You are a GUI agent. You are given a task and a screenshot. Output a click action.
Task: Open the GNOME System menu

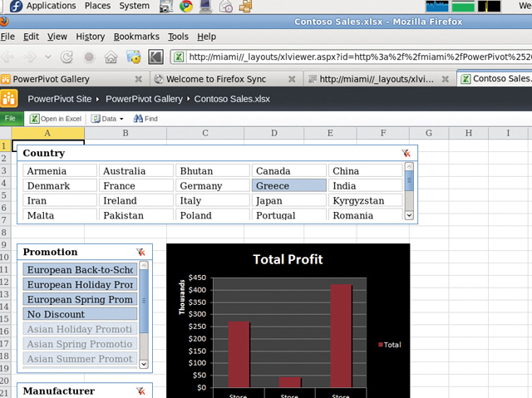[x=135, y=6]
